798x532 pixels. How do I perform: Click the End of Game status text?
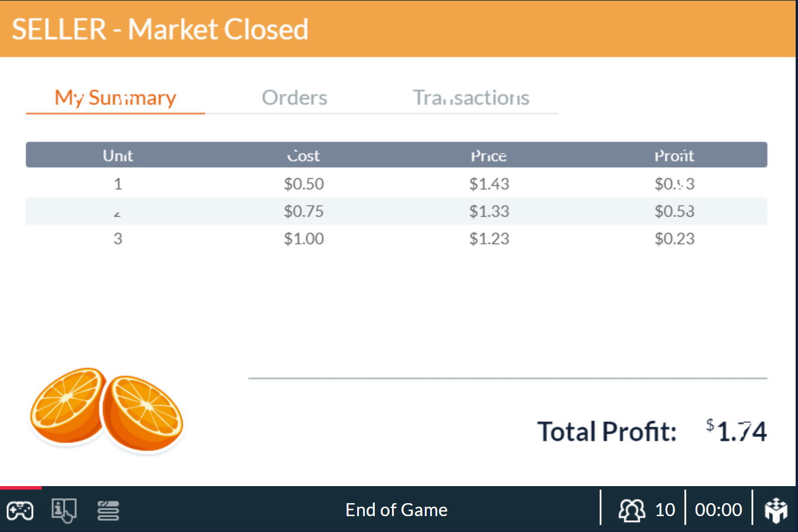tap(396, 510)
